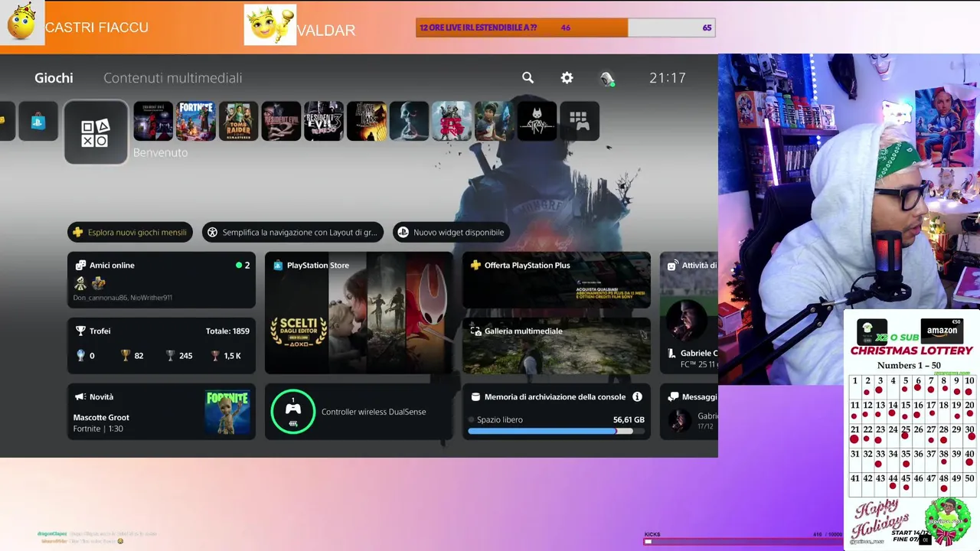Screen dimensions: 980x551
Task: Click the Amazon logo on the lottery card
Action: coord(942,330)
